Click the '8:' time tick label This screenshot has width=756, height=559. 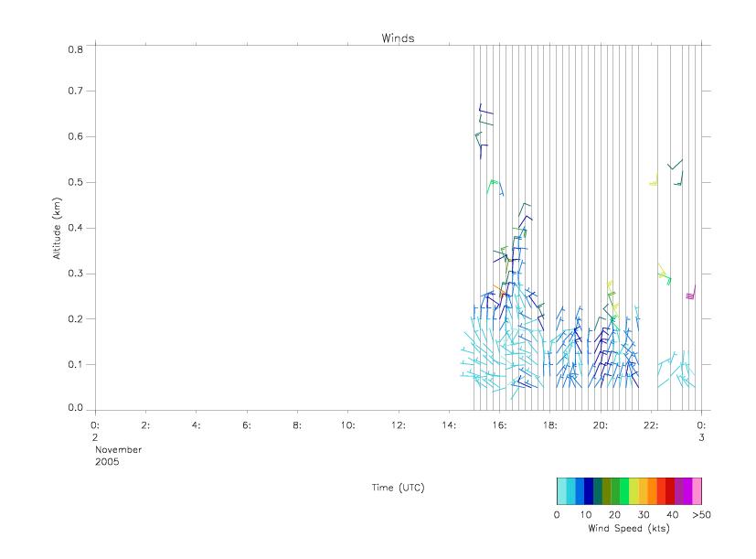(x=297, y=425)
